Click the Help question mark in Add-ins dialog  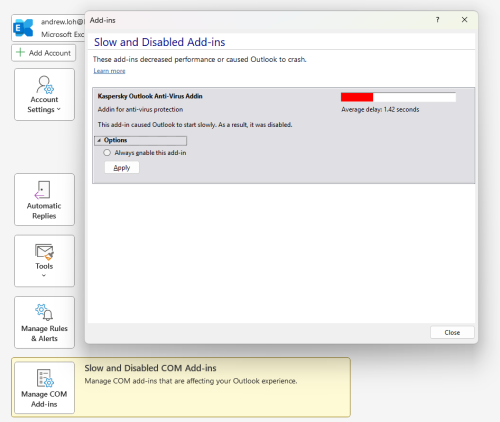[437, 20]
